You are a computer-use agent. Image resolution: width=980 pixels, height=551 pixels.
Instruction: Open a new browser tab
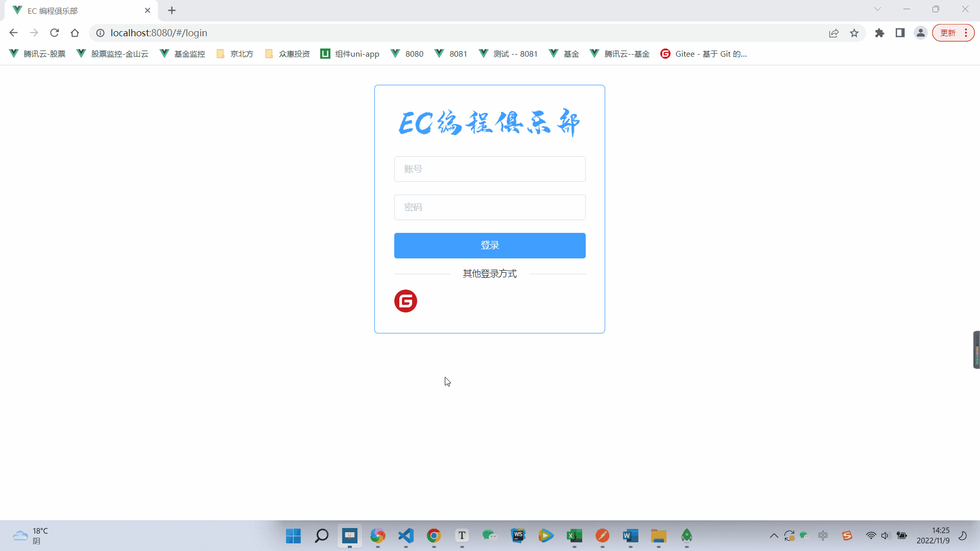pyautogui.click(x=172, y=10)
